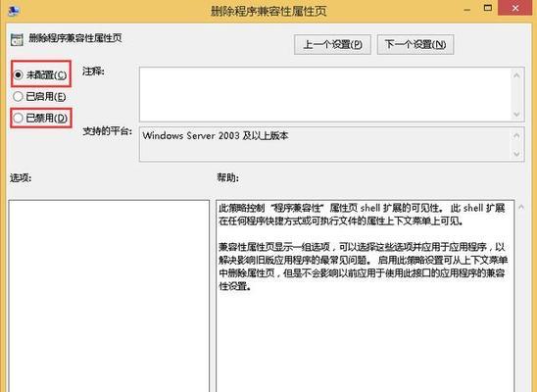
Task: Click the empty 选项 options panel
Action: point(109,296)
